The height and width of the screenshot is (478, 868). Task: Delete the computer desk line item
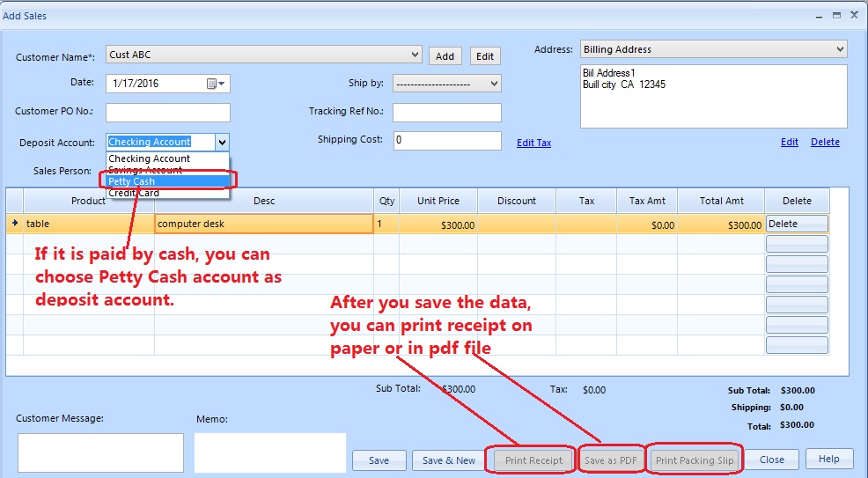coord(797,224)
